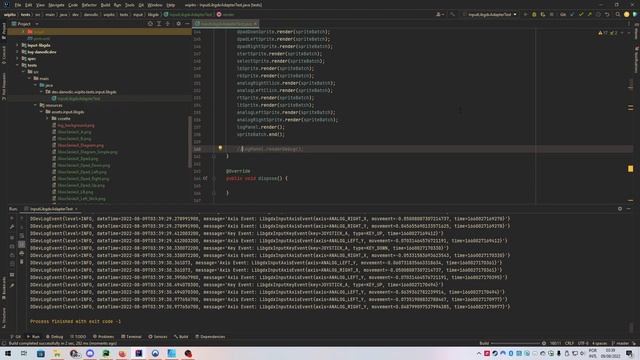Open the File menu

tap(18, 5)
